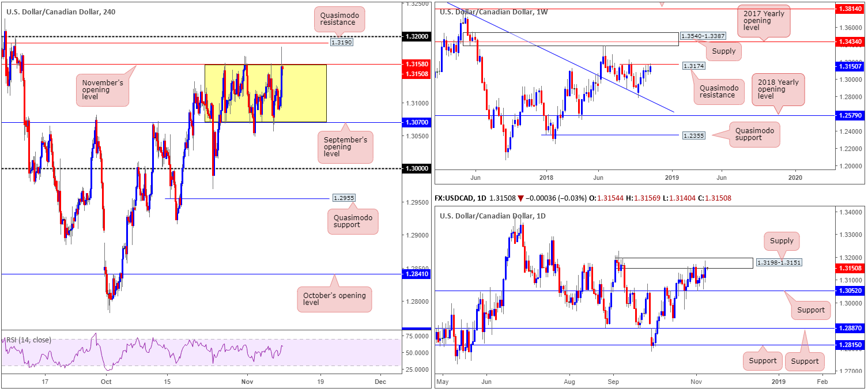The width and height of the screenshot is (868, 392).
Task: Open the Supply callout on the daily chart
Action: coord(782,241)
